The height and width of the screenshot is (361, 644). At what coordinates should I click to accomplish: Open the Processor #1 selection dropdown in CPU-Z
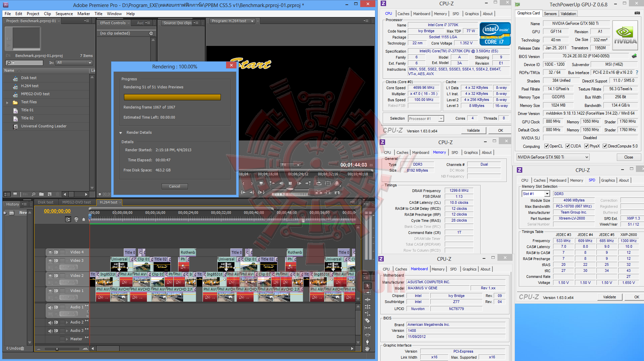pyautogui.click(x=426, y=119)
